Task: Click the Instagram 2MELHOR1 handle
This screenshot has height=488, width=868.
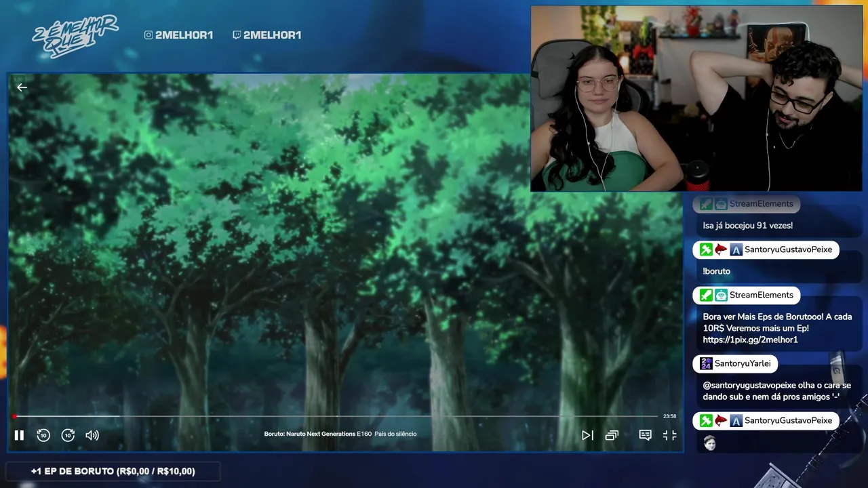Action: pyautogui.click(x=178, y=35)
